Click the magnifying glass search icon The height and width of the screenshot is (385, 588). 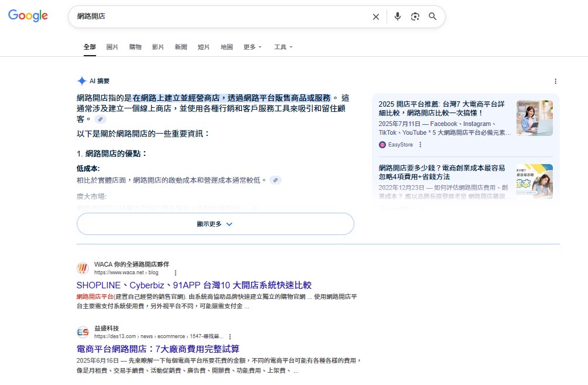[x=433, y=17]
